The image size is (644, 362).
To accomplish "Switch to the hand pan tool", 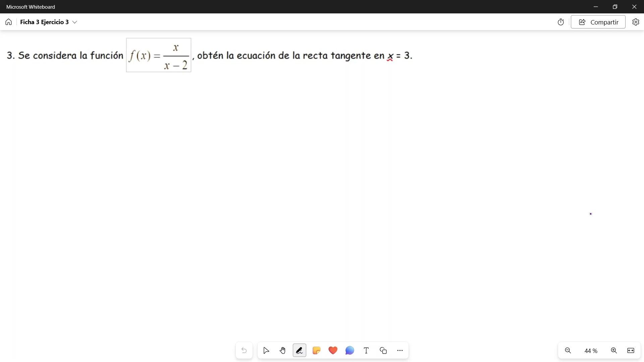I will click(x=283, y=351).
